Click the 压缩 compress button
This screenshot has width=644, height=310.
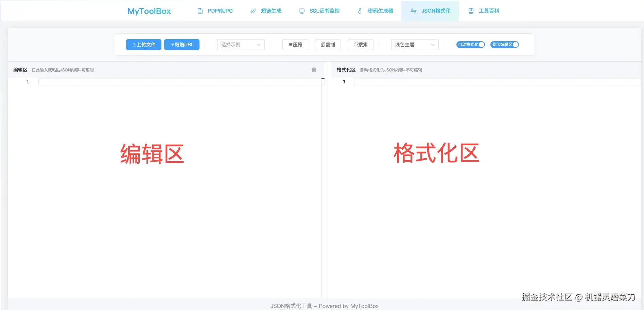tap(295, 45)
